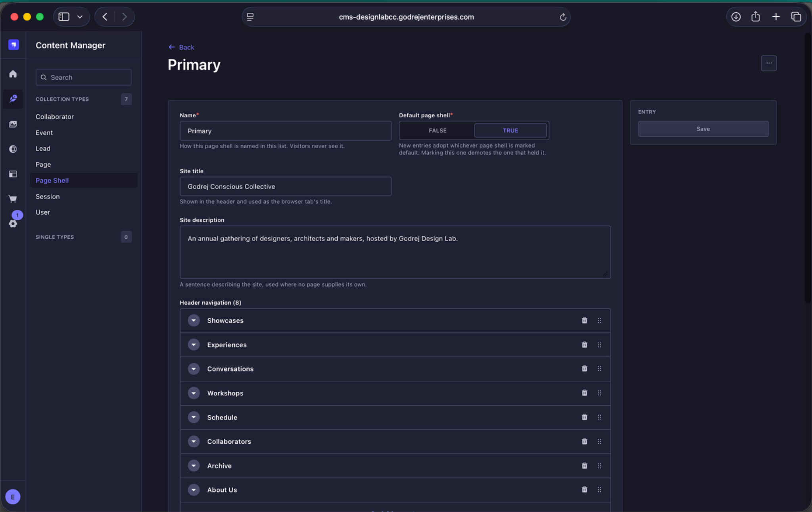Delete the Workshops navigation item

584,393
